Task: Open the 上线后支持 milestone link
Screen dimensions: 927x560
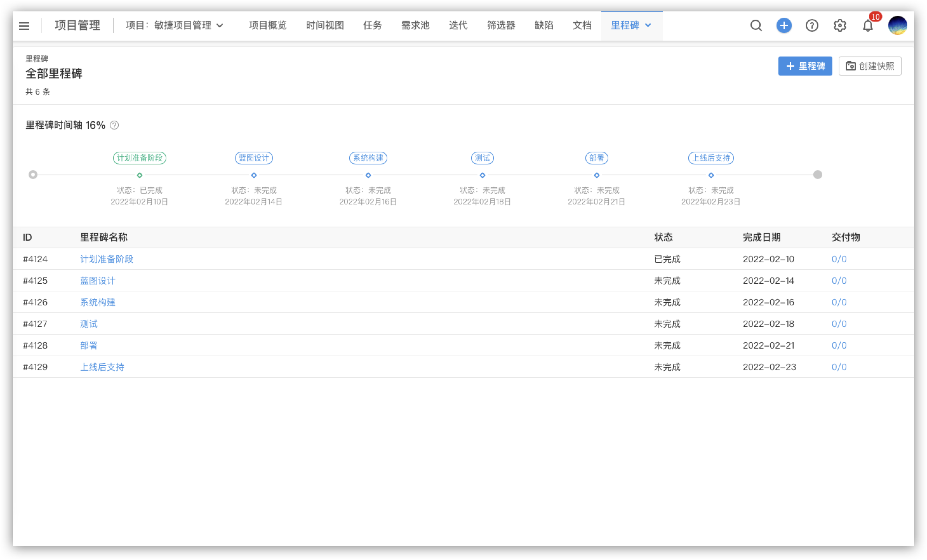Action: [x=102, y=367]
